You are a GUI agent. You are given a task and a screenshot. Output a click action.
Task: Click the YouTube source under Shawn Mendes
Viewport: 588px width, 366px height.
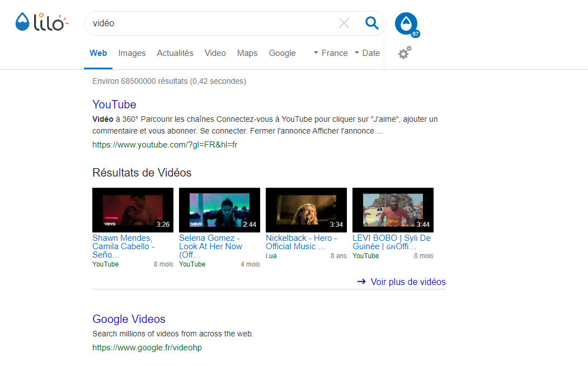tap(105, 264)
